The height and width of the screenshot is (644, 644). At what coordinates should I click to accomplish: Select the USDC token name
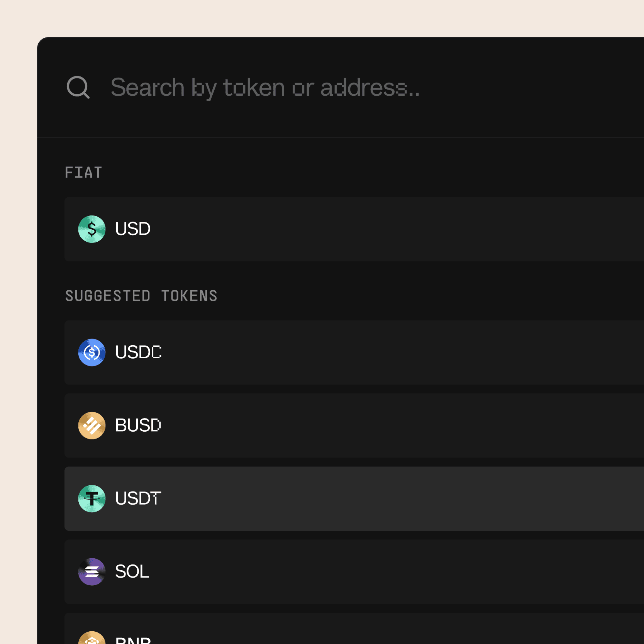(x=138, y=352)
